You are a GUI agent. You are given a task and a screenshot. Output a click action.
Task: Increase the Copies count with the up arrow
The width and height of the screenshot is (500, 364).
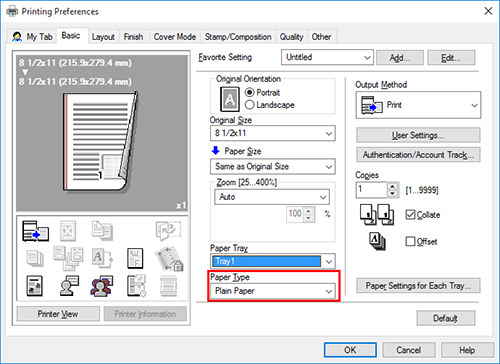[393, 187]
